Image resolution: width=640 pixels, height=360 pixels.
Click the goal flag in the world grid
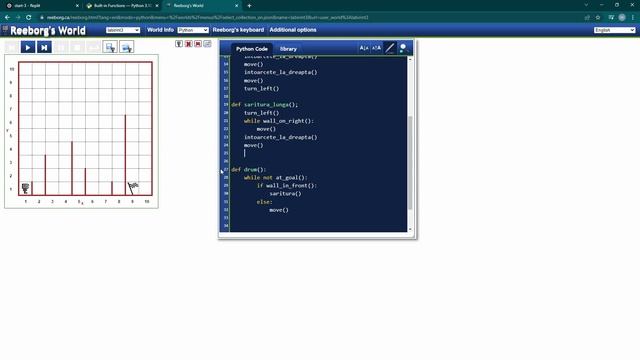coord(133,187)
